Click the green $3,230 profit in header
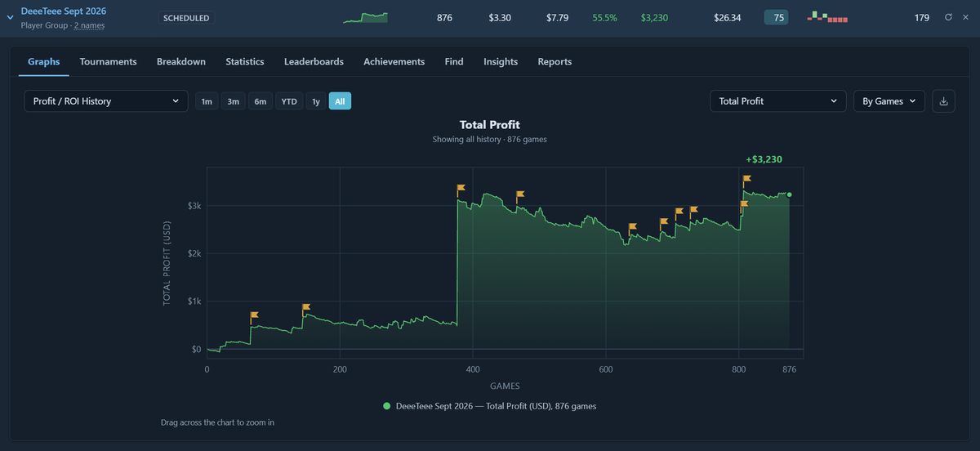Image resolution: width=980 pixels, height=451 pixels. 655,17
